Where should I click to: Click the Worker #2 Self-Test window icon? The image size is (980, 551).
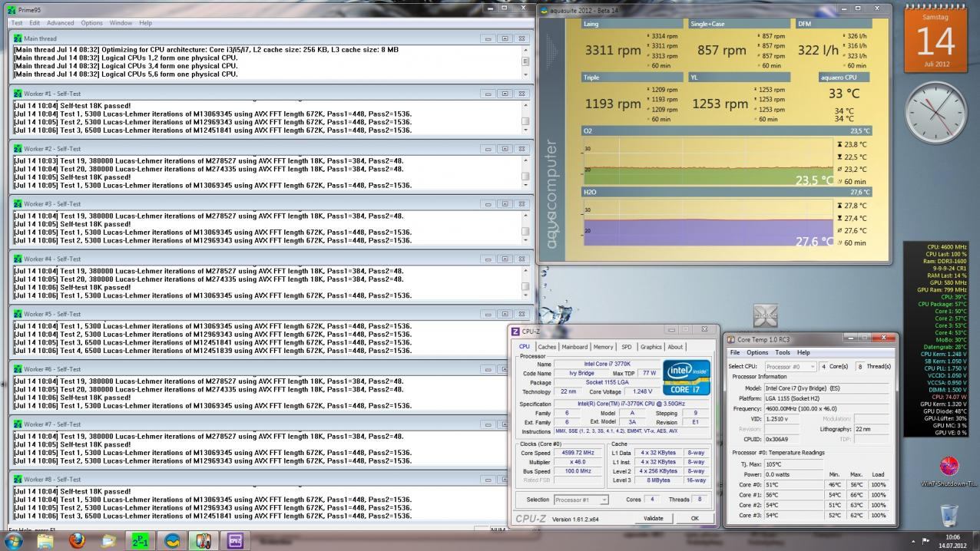[18, 149]
